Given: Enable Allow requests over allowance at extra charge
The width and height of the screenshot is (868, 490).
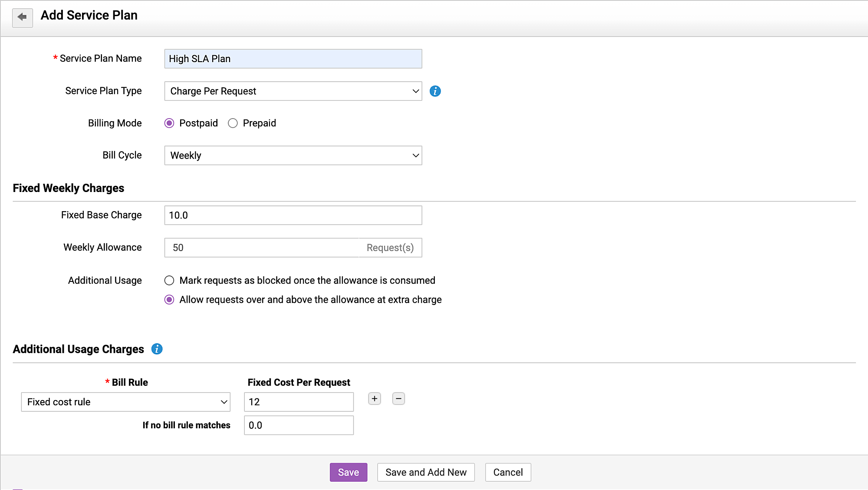Looking at the screenshot, I should [x=170, y=300].
